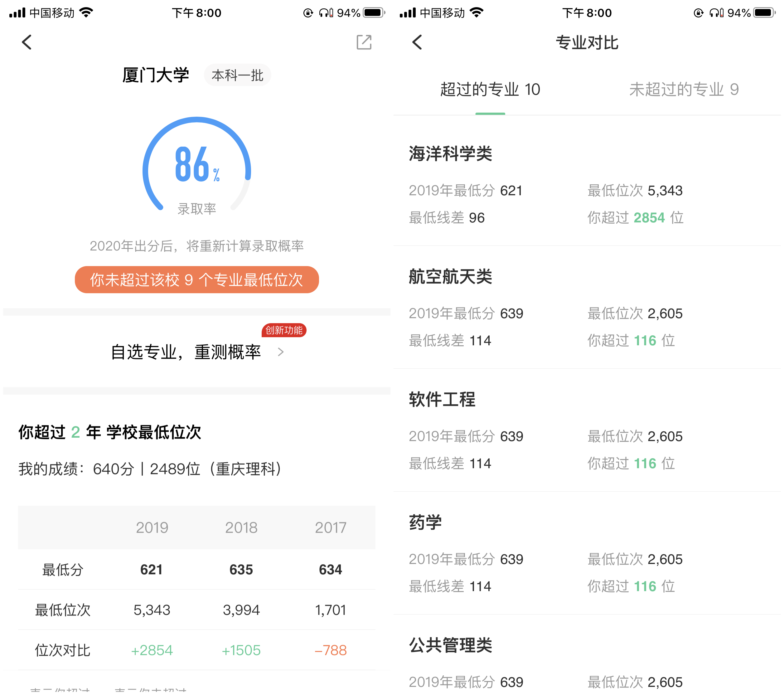This screenshot has width=784, height=695.
Task: Tap the right screen's cellular signal bars
Action: (x=407, y=13)
